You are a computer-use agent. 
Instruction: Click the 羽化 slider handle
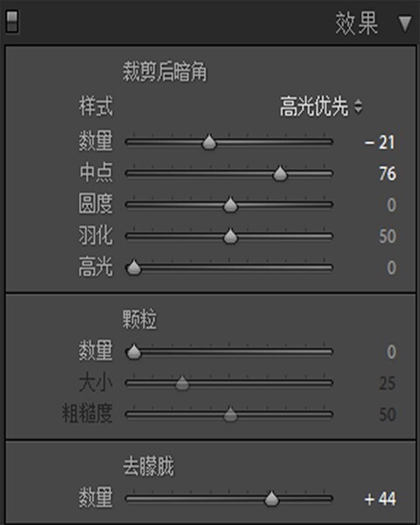[x=230, y=236]
